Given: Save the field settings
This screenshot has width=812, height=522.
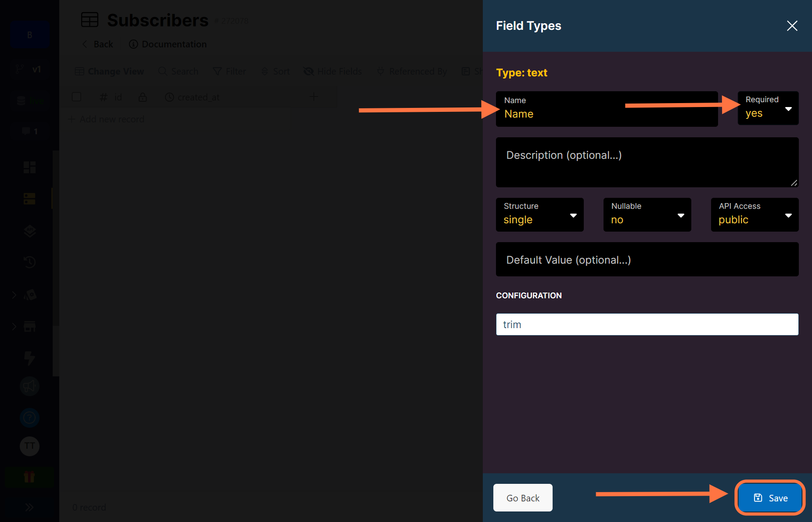Looking at the screenshot, I should click(x=770, y=497).
